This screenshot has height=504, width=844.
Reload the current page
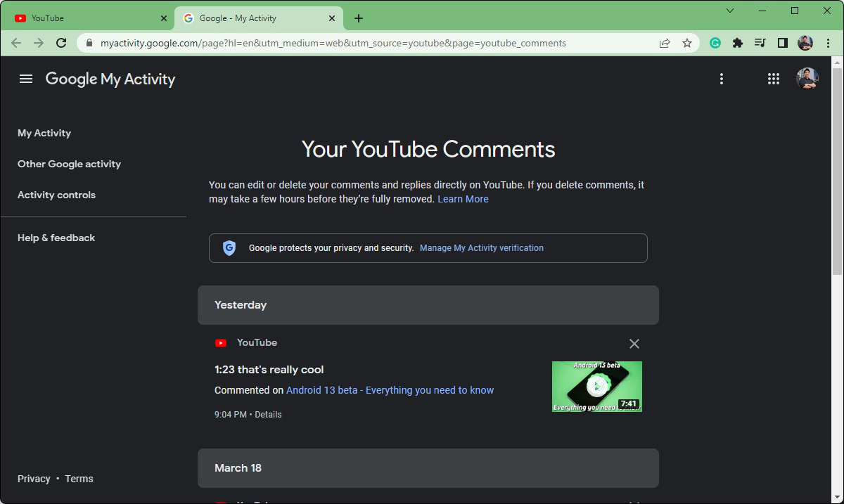[x=61, y=43]
